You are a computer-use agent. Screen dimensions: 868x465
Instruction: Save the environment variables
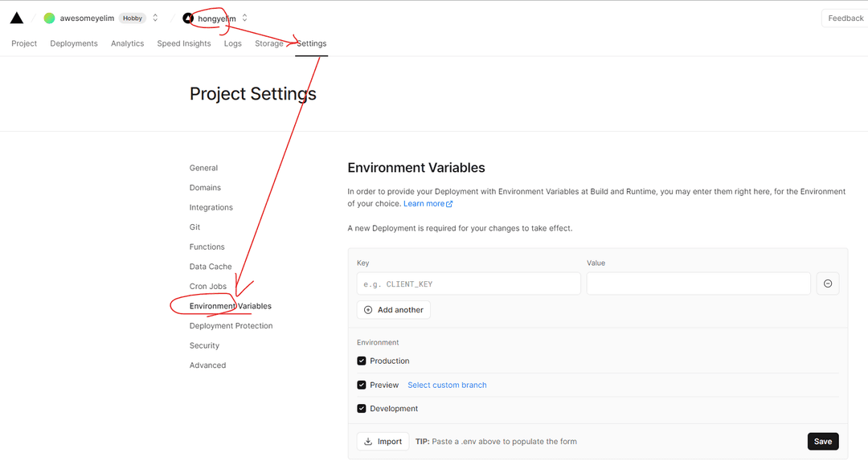[823, 441]
